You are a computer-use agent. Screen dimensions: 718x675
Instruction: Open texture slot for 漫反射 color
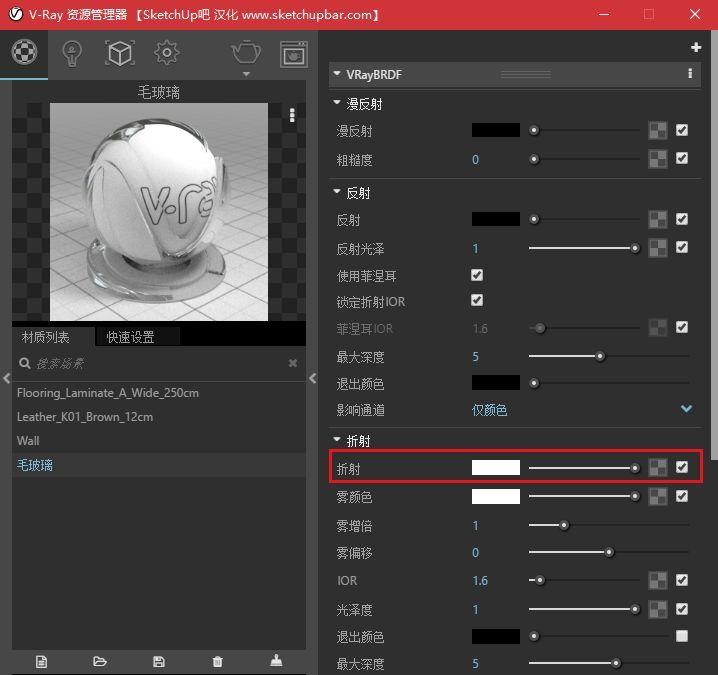[658, 131]
